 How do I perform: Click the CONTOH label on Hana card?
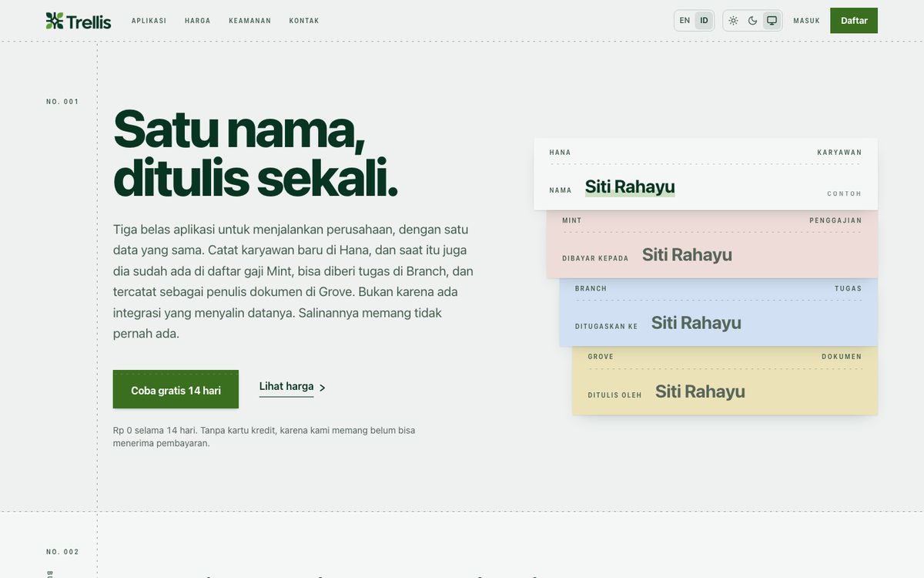[x=845, y=193]
